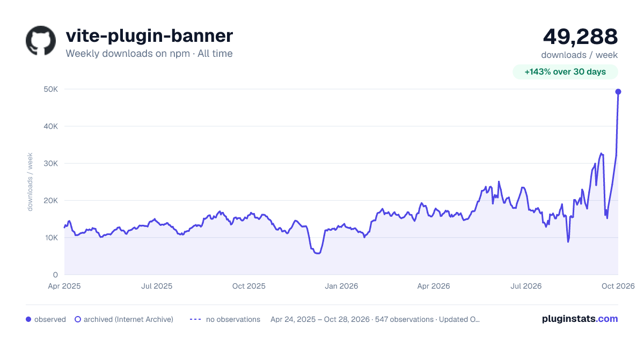Click the 'downloads / week' label under 49,288

(580, 55)
